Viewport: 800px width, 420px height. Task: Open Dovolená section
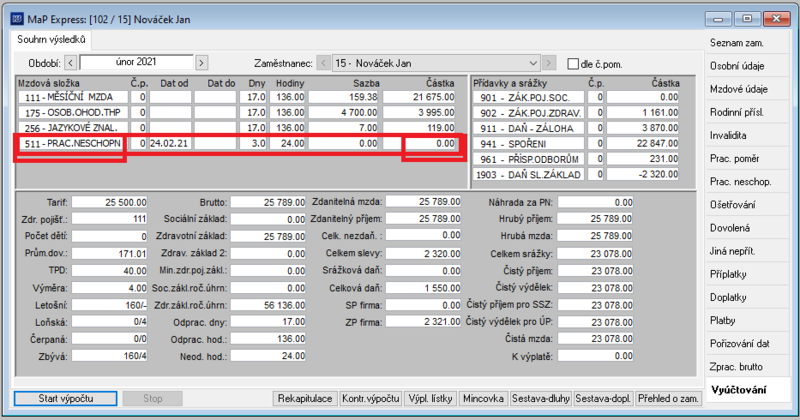747,228
